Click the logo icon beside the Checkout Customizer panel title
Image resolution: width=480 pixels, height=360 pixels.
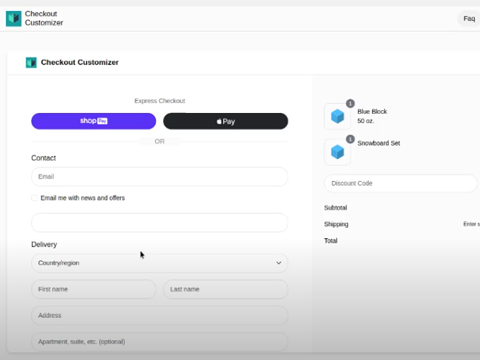tap(31, 62)
